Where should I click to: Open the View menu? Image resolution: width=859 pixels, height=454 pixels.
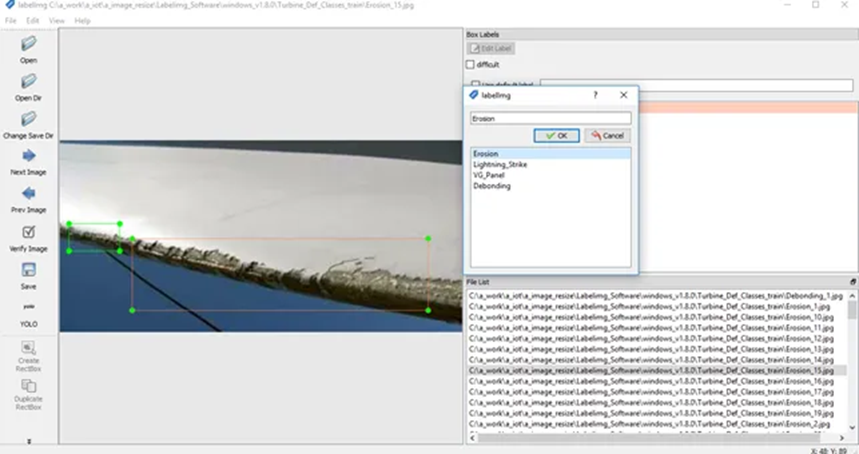[56, 21]
